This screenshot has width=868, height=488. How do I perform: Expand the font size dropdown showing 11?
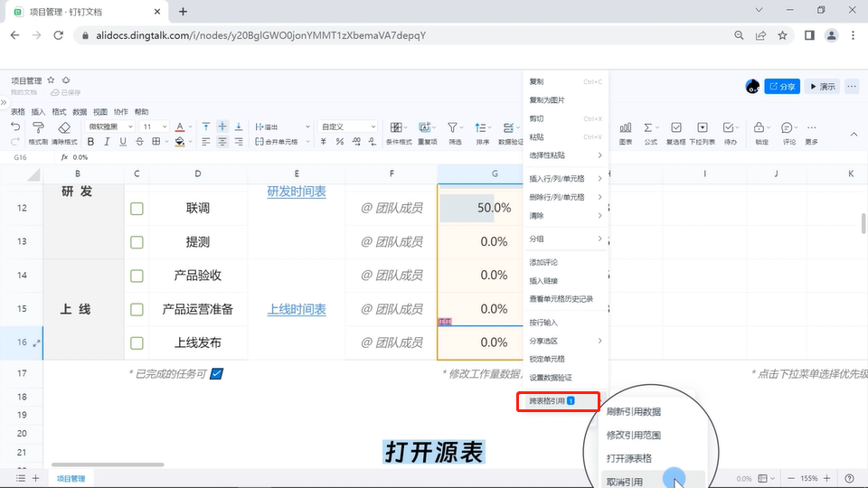[x=154, y=127]
